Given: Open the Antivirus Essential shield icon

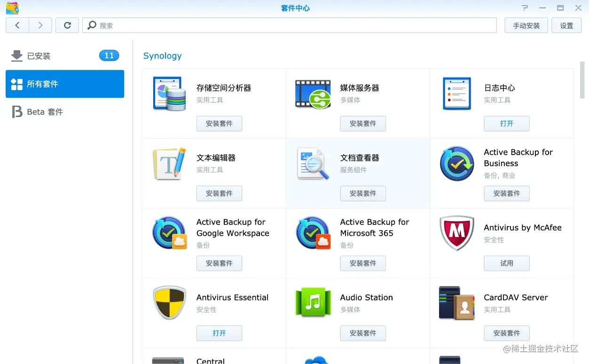Looking at the screenshot, I should [170, 303].
